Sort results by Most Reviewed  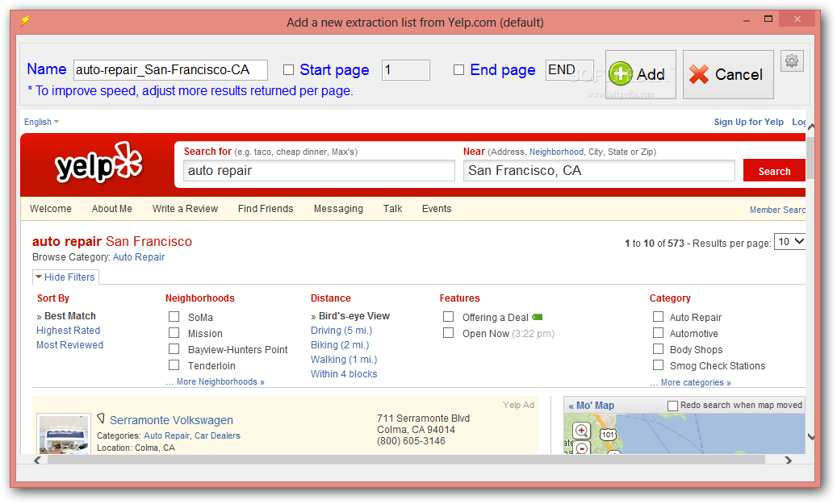pos(70,345)
